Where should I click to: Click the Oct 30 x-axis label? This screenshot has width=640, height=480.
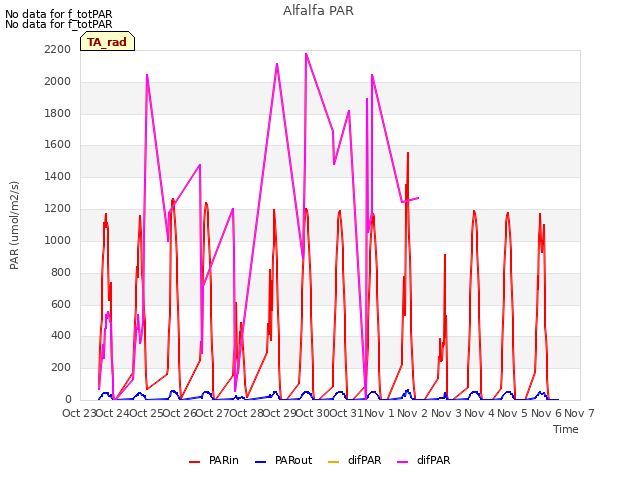click(x=312, y=413)
